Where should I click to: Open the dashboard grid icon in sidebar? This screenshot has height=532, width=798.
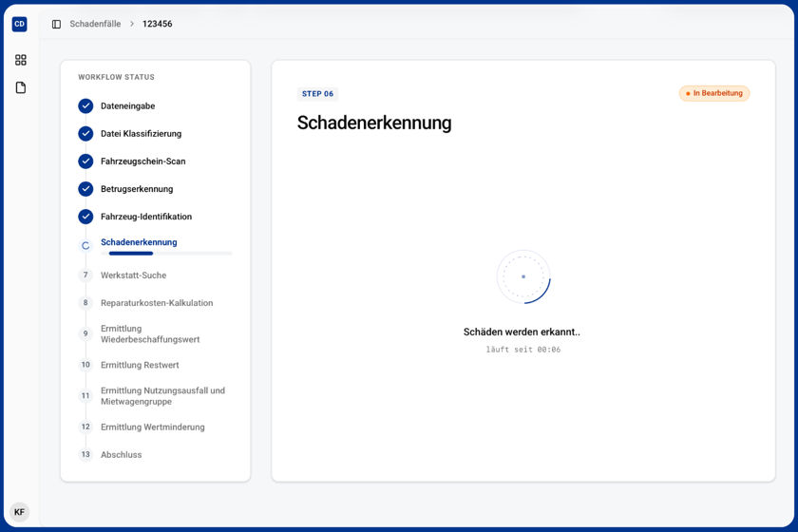point(20,60)
